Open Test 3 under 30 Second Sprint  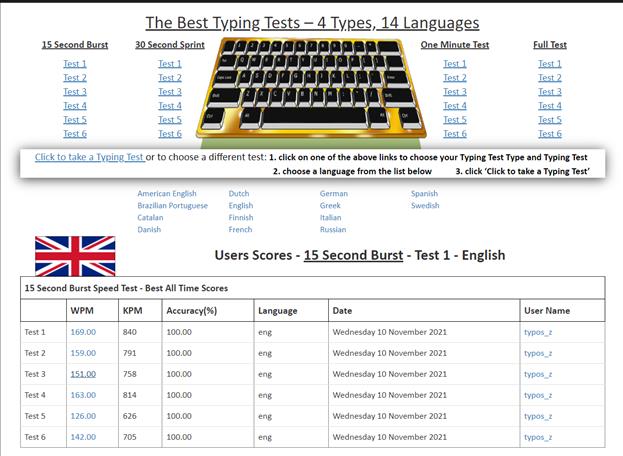(170, 92)
